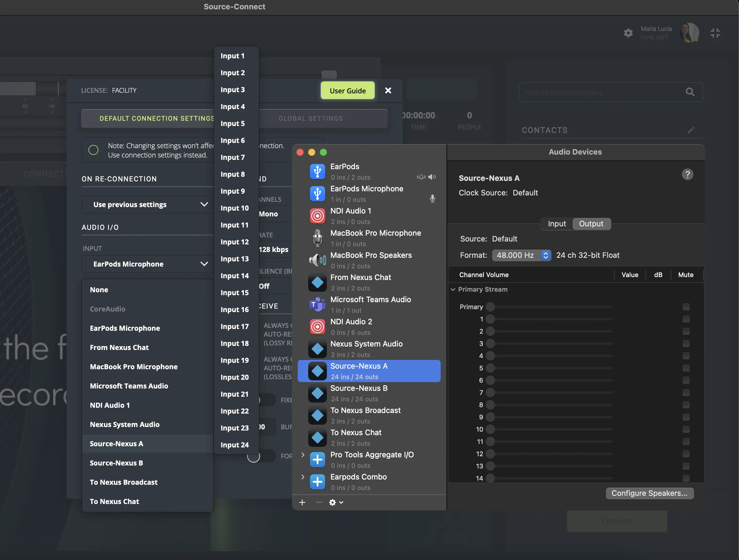This screenshot has width=739, height=560.
Task: Click EarPods Microphone USB device icon
Action: pos(317,194)
